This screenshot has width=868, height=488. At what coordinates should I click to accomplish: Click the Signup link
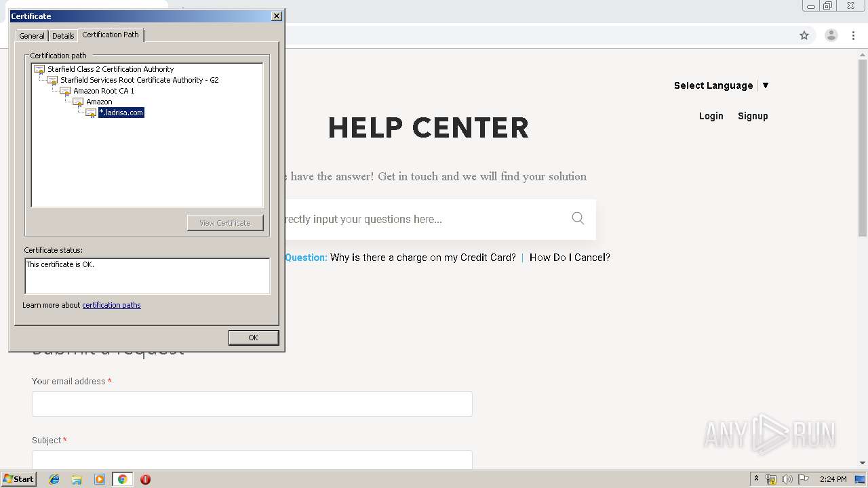(753, 116)
